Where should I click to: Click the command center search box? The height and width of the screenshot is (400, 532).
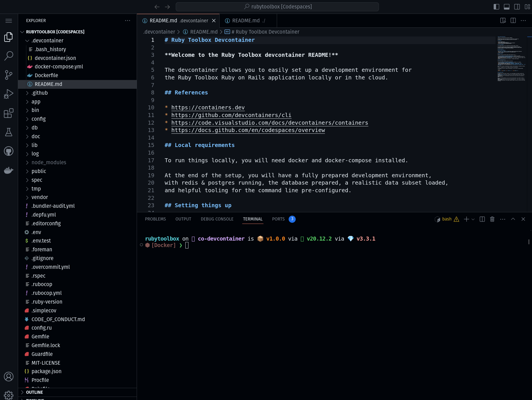[x=277, y=7]
